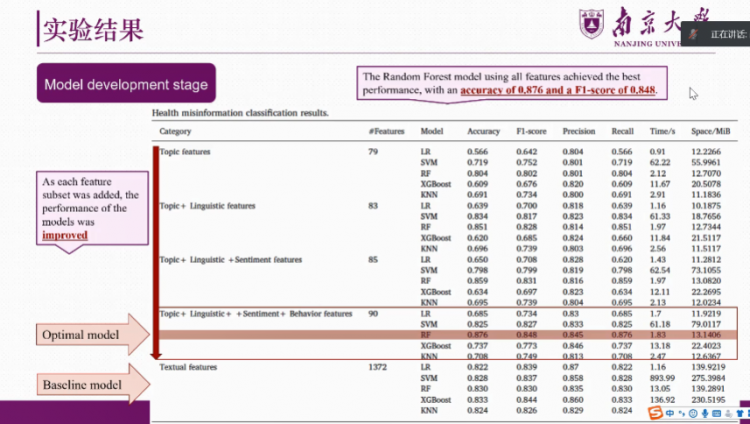
Task: Click the F1-score column header
Action: click(x=531, y=131)
